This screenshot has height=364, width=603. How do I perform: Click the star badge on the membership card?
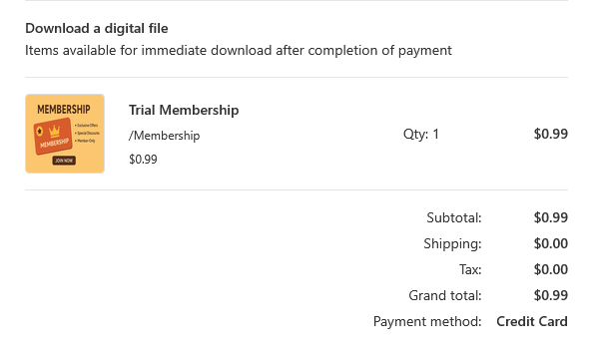[40, 132]
